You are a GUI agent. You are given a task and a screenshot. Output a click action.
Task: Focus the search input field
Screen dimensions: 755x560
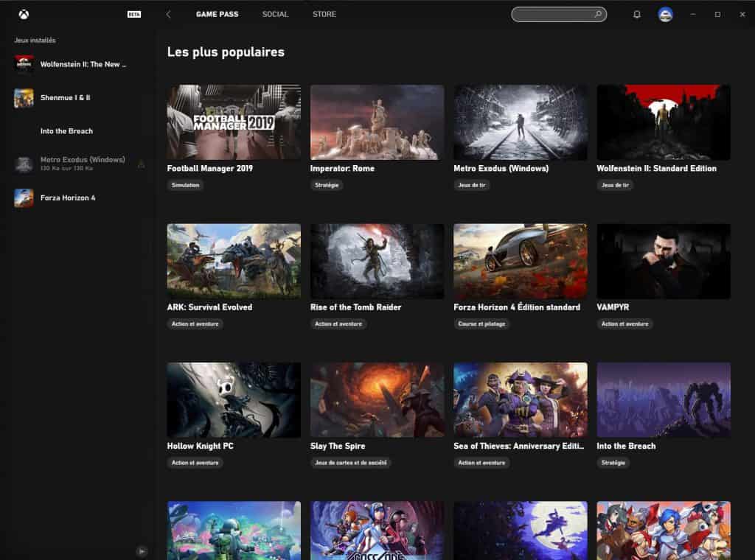click(553, 14)
